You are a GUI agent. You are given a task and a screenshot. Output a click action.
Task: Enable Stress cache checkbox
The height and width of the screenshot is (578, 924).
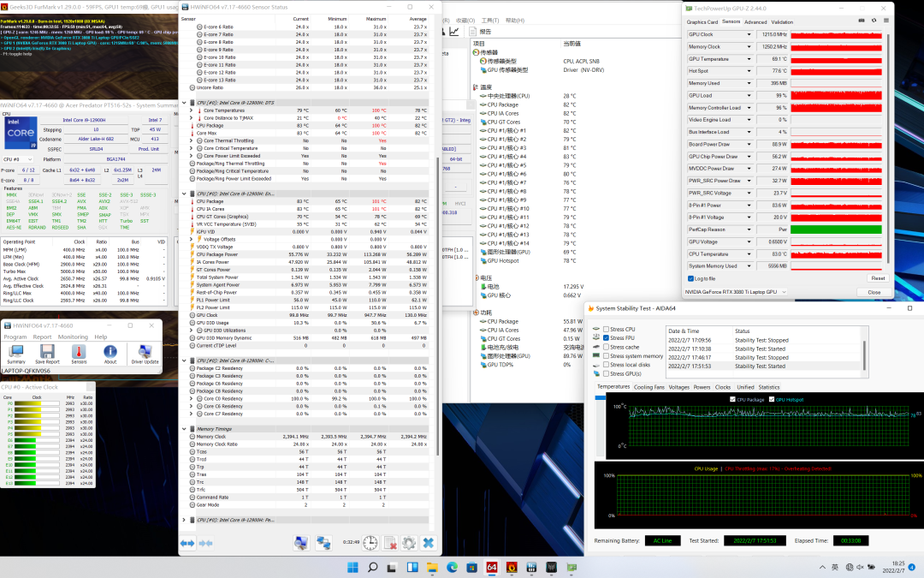coord(606,347)
